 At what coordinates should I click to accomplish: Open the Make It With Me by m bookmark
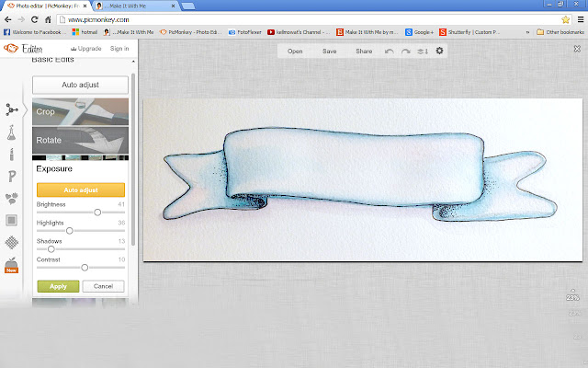(x=367, y=32)
